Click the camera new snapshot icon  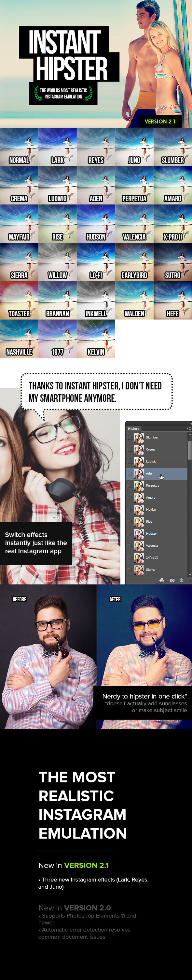[x=172, y=580]
